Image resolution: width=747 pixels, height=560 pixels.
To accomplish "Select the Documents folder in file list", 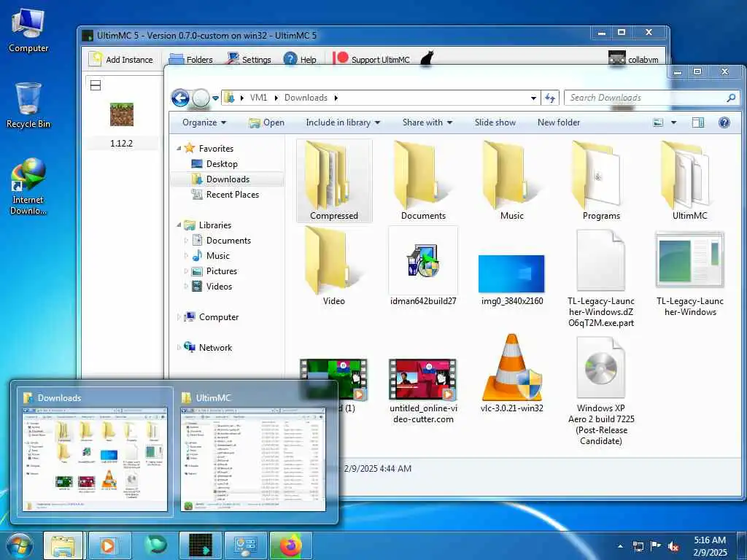I will pos(423,181).
